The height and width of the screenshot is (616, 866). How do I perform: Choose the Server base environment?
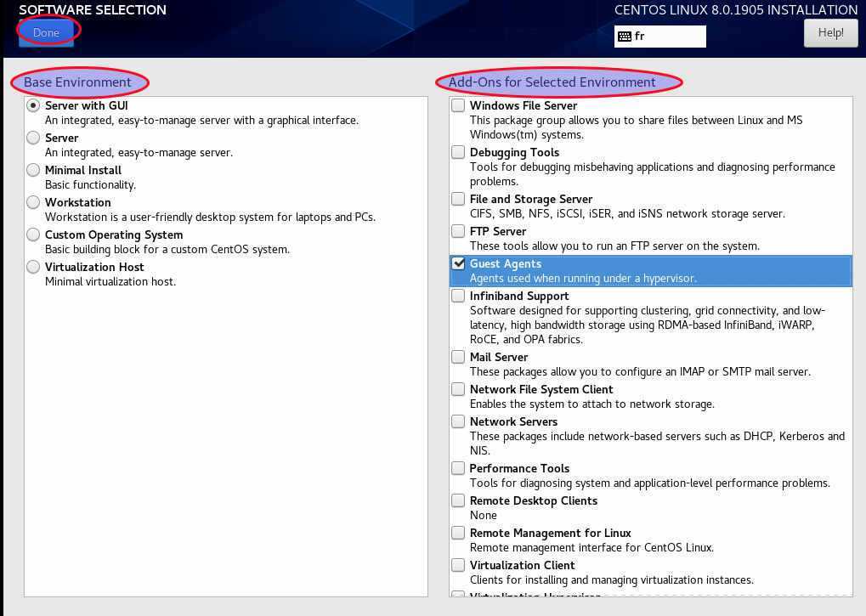pos(33,138)
